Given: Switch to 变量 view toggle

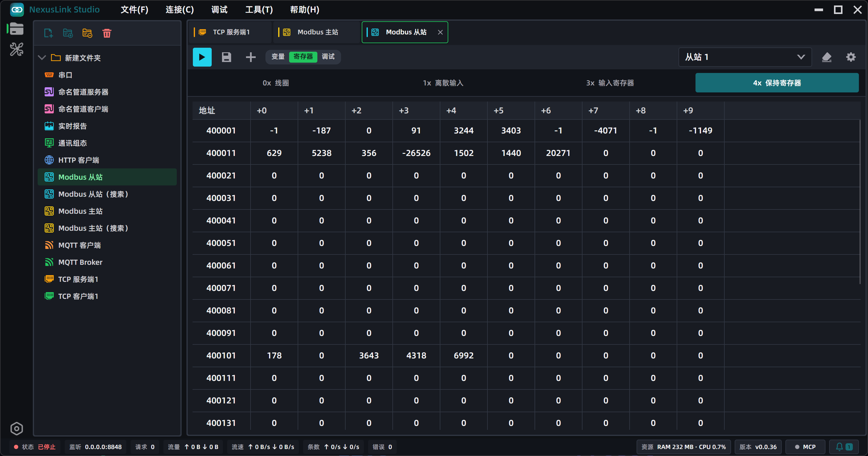Looking at the screenshot, I should [278, 57].
